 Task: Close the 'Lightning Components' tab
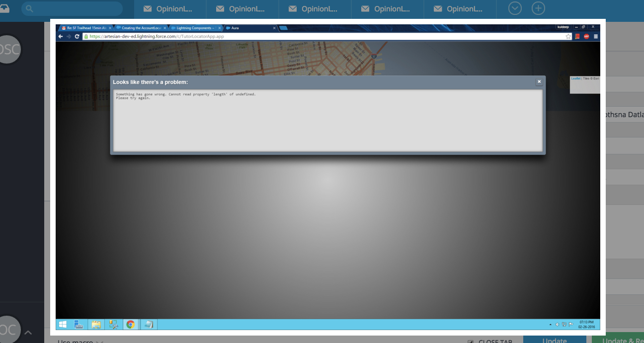coord(219,28)
